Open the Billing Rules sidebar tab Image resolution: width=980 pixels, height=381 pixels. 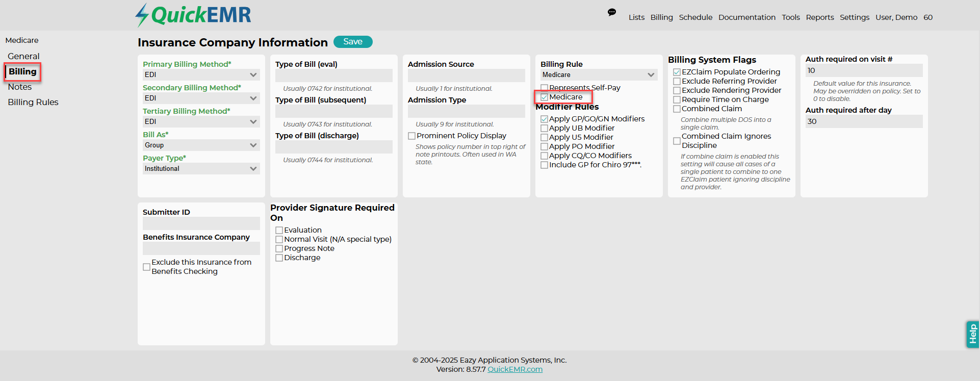pos(33,102)
